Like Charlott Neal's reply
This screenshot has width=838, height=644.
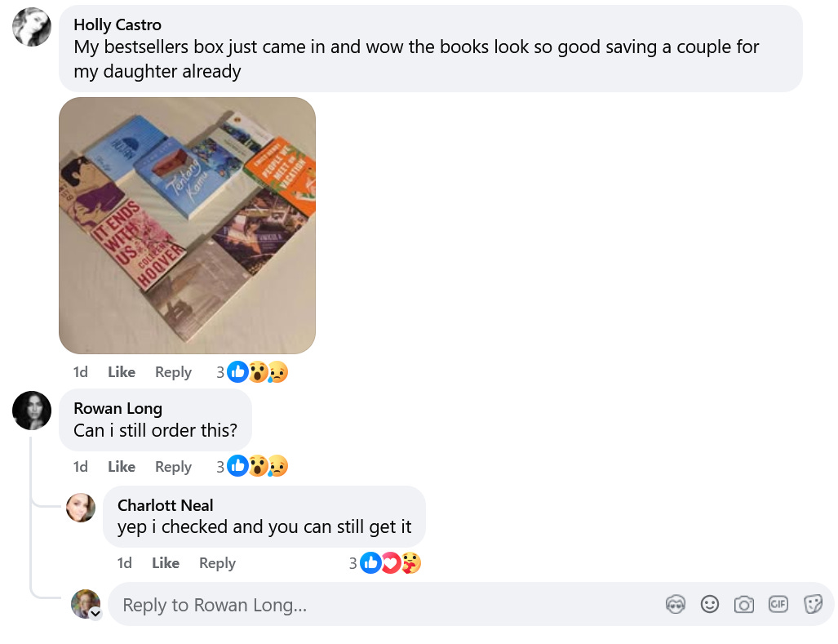pos(166,562)
